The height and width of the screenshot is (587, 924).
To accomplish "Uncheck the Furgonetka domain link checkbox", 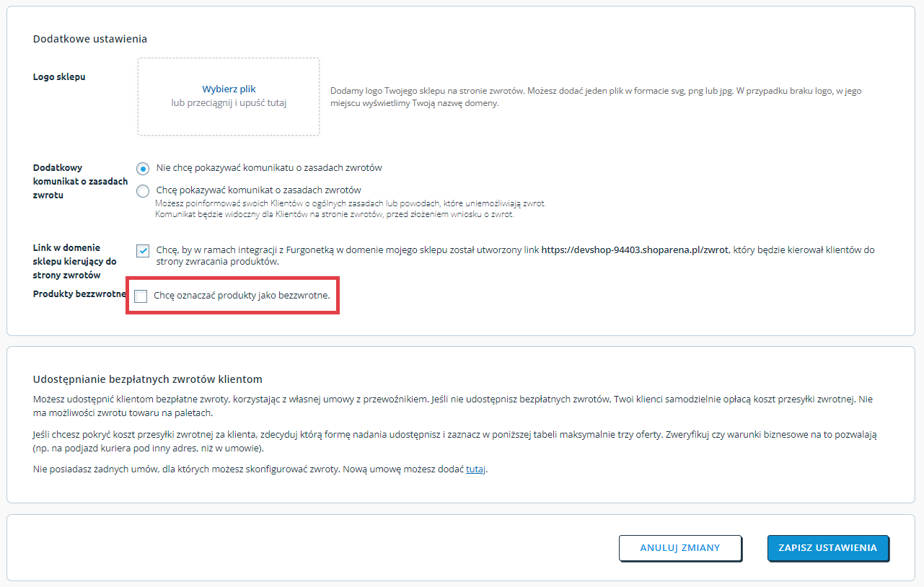I will point(143,251).
